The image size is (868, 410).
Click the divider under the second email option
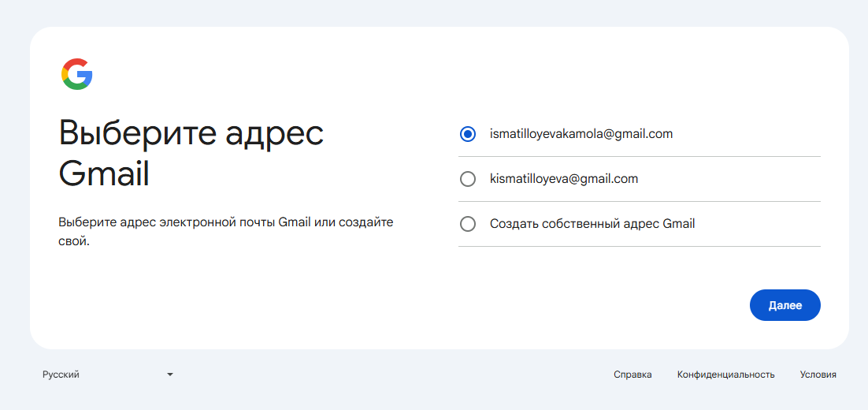640,202
